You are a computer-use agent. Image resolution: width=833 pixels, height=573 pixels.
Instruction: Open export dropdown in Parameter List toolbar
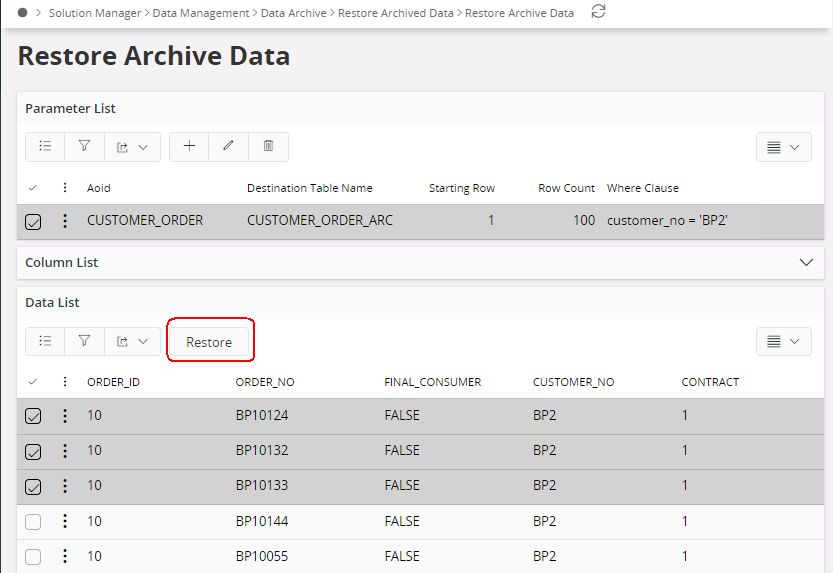tap(132, 146)
